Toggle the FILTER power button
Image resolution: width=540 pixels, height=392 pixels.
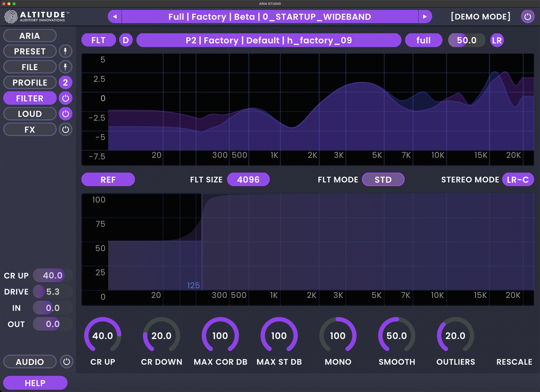pyautogui.click(x=65, y=98)
